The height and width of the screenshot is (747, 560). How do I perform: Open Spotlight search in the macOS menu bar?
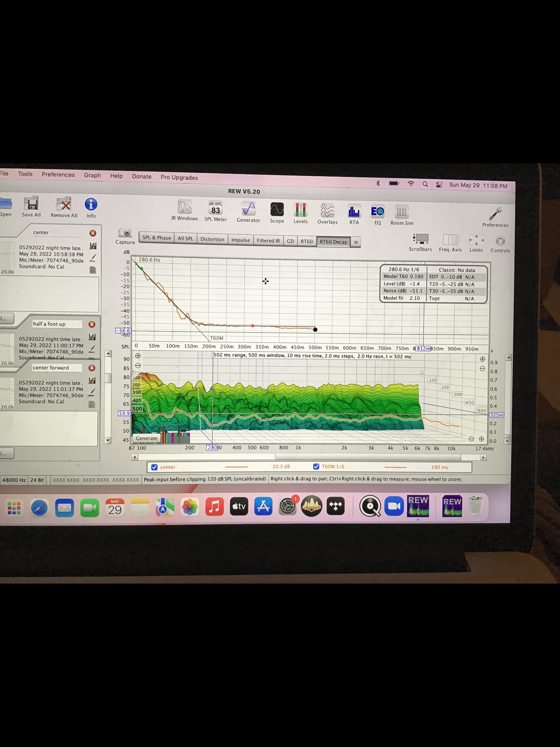pyautogui.click(x=425, y=184)
